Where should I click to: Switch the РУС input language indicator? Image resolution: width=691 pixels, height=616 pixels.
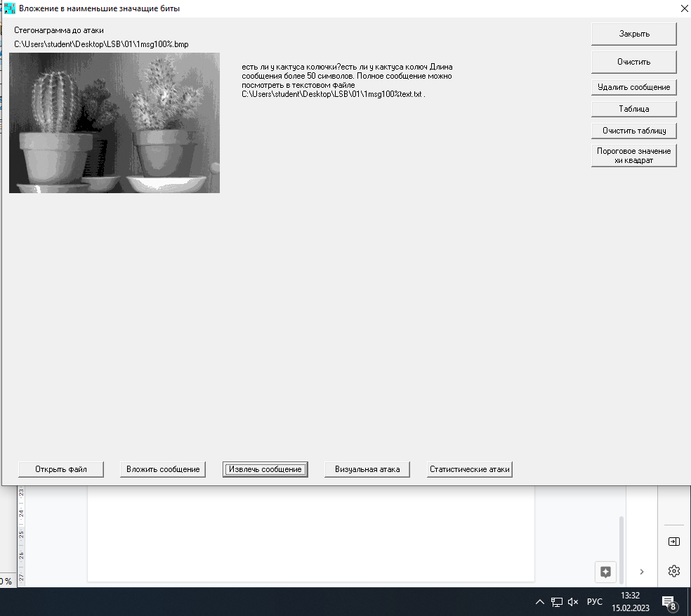(x=595, y=602)
